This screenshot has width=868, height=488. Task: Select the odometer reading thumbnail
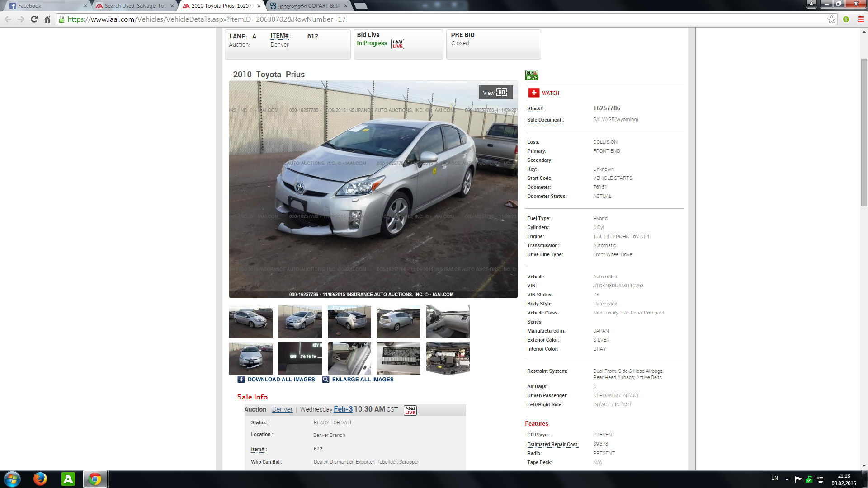tap(300, 358)
